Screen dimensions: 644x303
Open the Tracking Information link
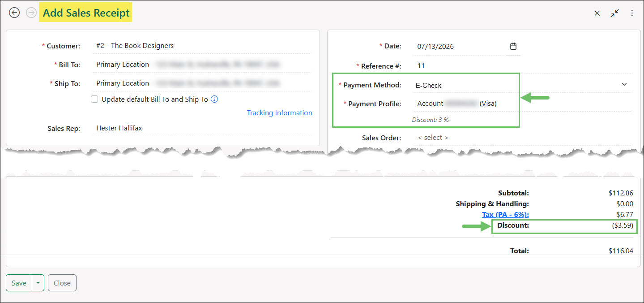click(x=279, y=113)
